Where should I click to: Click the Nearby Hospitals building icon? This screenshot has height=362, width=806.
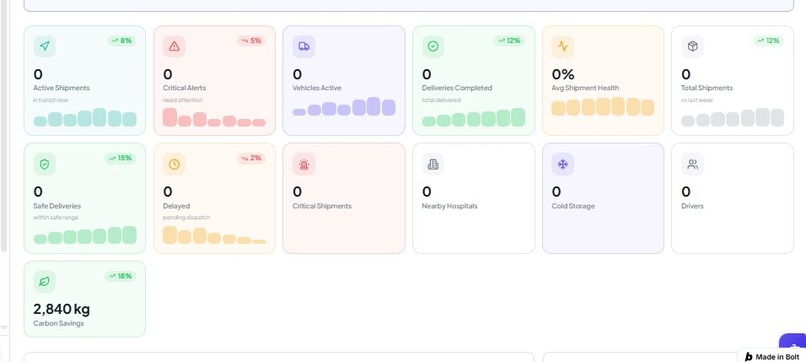[433, 164]
